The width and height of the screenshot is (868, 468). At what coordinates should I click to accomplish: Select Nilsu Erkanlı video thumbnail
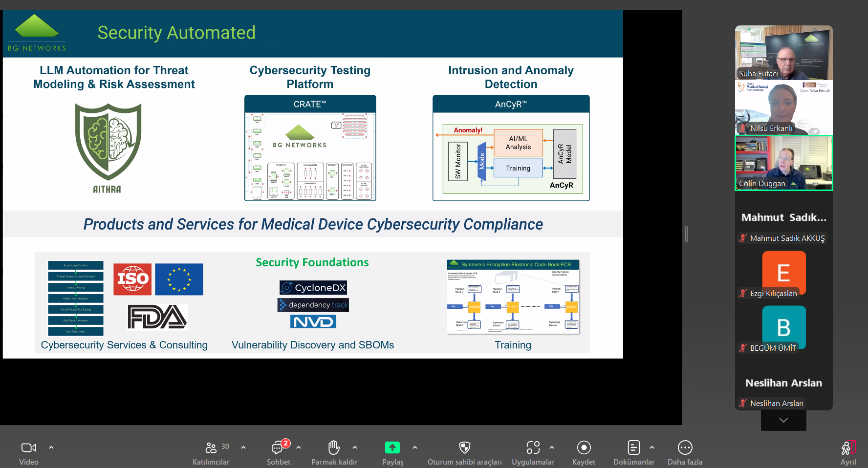point(784,107)
